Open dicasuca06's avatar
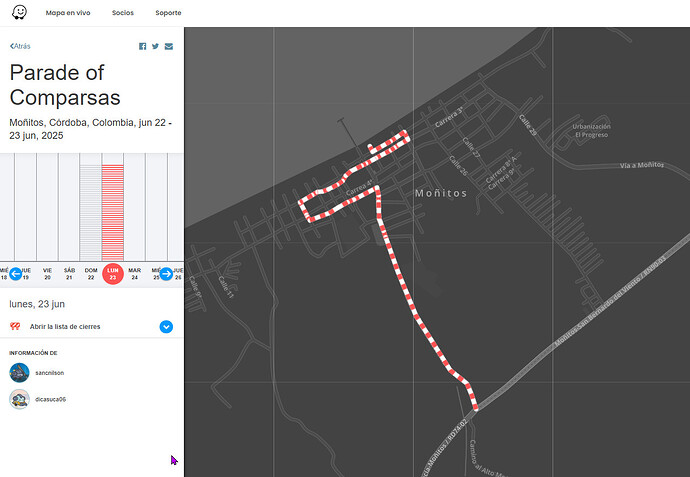Screen dimensions: 690x477 [19, 399]
